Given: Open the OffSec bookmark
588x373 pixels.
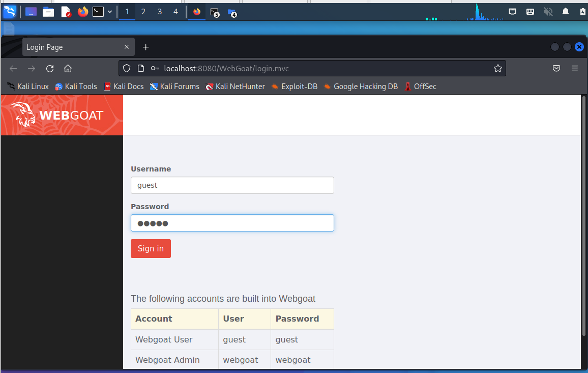Looking at the screenshot, I should point(420,87).
